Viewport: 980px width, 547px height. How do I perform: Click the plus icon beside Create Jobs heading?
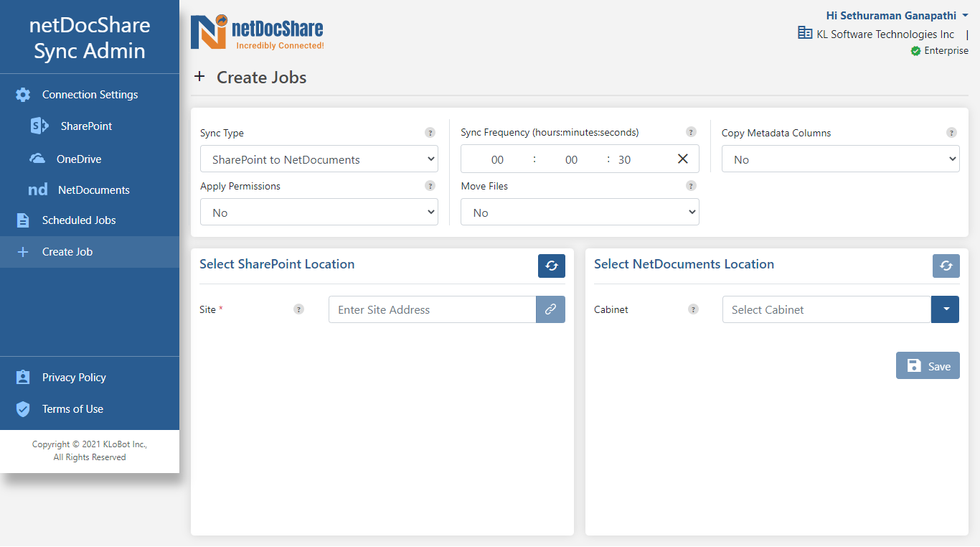(x=199, y=77)
